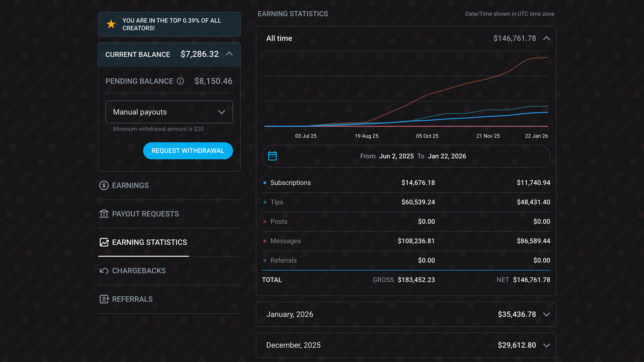Viewport: 644px width, 362px height.
Task: Go to the Chargebacks menu item
Action: pos(139,271)
